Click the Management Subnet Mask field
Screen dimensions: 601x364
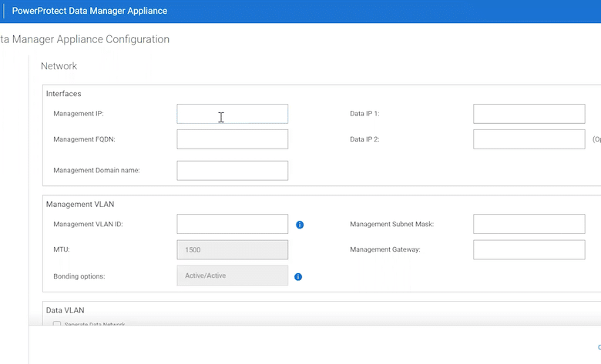[529, 224]
